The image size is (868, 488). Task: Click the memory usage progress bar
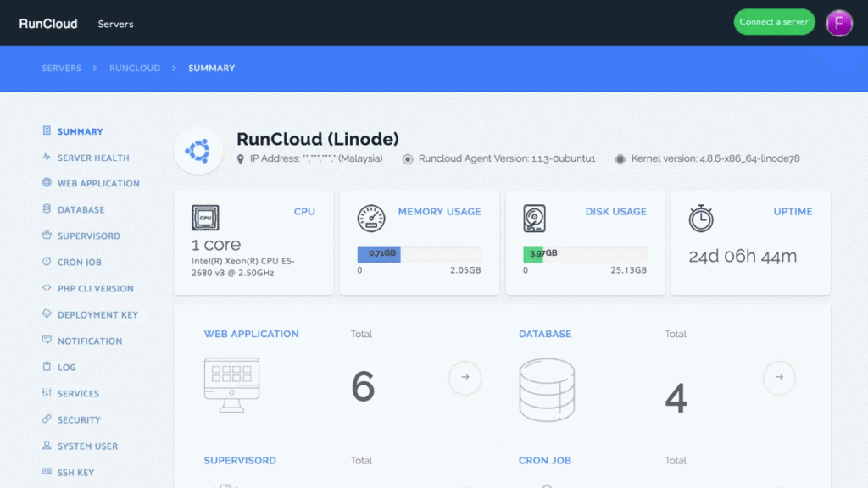tap(419, 254)
